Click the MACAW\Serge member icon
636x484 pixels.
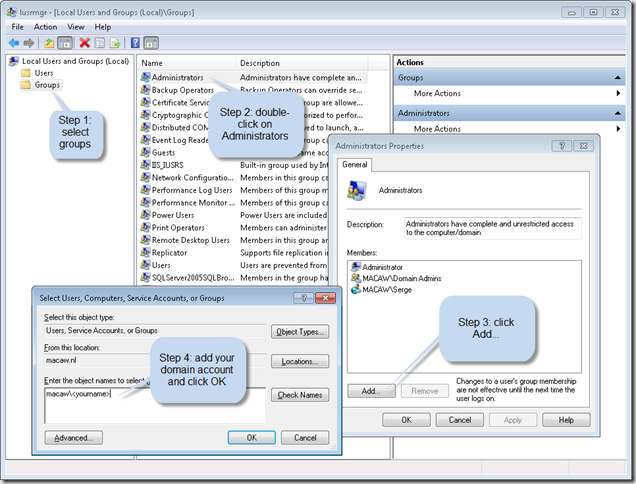pos(356,289)
